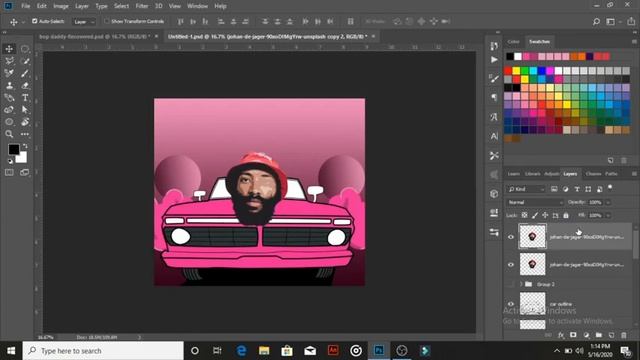This screenshot has width=640, height=360.
Task: Select the Lasso tool
Action: point(9,61)
